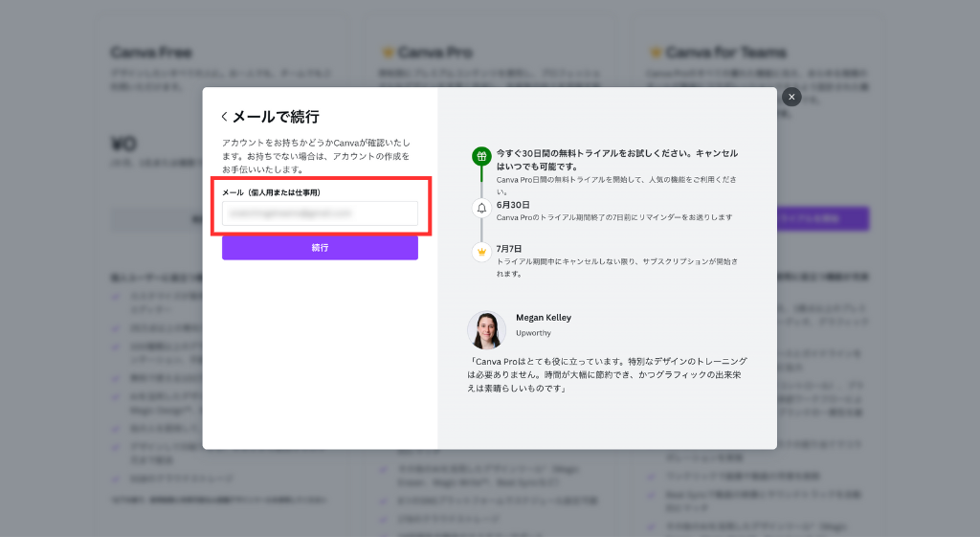Click the crown icon beside the Canva Pro heading
The image size is (980, 537).
click(x=388, y=52)
